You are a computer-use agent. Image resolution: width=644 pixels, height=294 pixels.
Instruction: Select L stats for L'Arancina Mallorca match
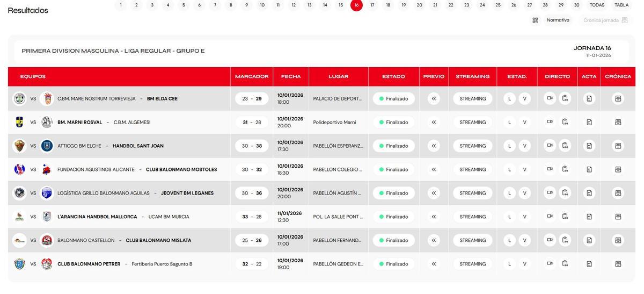(x=509, y=217)
